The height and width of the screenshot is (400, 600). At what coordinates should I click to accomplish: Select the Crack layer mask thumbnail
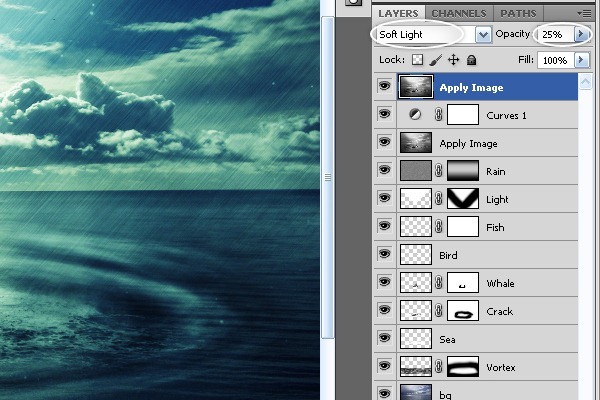click(463, 312)
